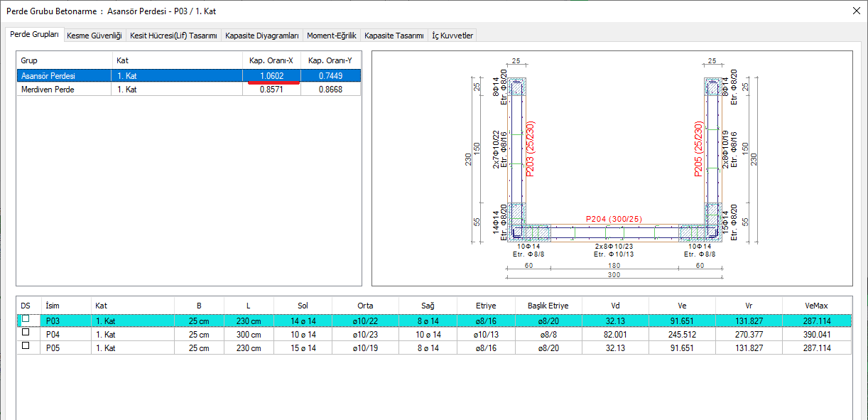
Task: Open the Perde Grupları tab
Action: 35,35
